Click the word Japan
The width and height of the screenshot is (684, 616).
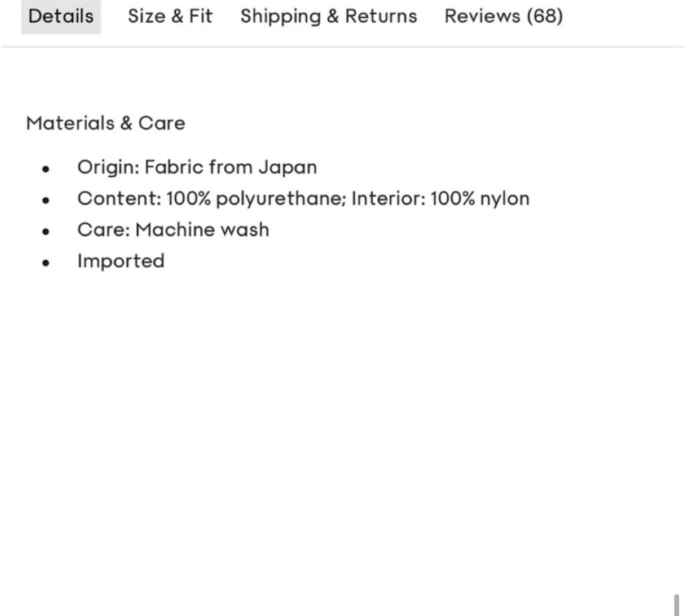point(287,167)
